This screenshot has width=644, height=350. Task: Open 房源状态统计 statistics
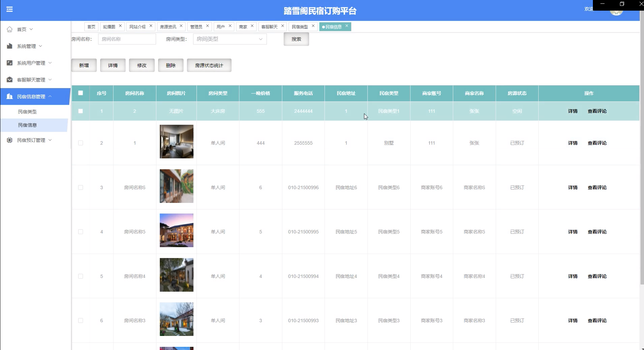click(209, 65)
